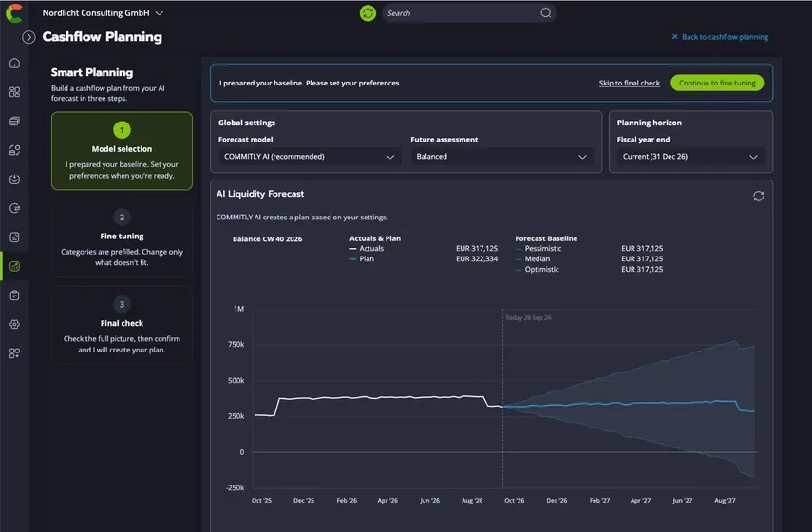
Task: Open the Future assessment Balanced dropdown
Action: pos(501,157)
